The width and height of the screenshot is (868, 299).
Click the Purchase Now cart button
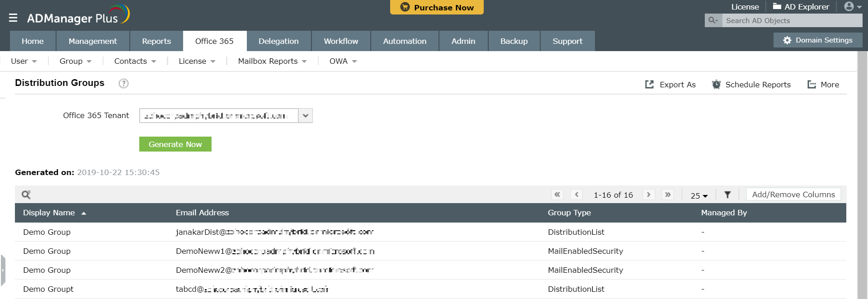coord(437,7)
